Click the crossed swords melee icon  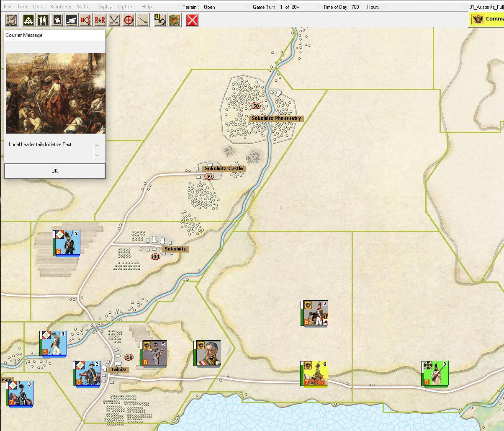coord(113,20)
